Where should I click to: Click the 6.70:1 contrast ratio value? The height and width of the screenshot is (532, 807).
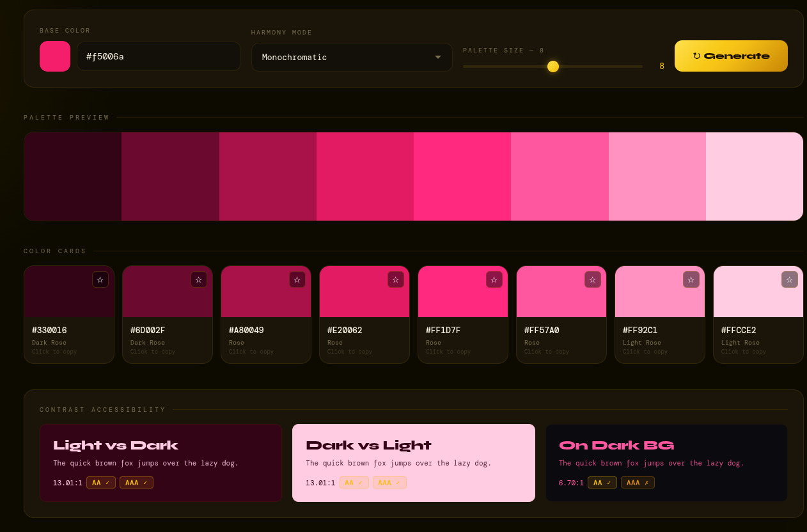pyautogui.click(x=571, y=483)
